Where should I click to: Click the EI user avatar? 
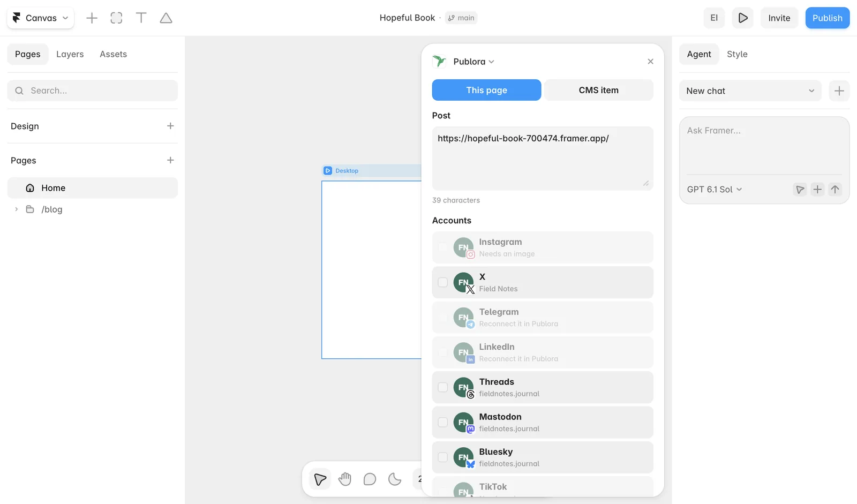(714, 18)
